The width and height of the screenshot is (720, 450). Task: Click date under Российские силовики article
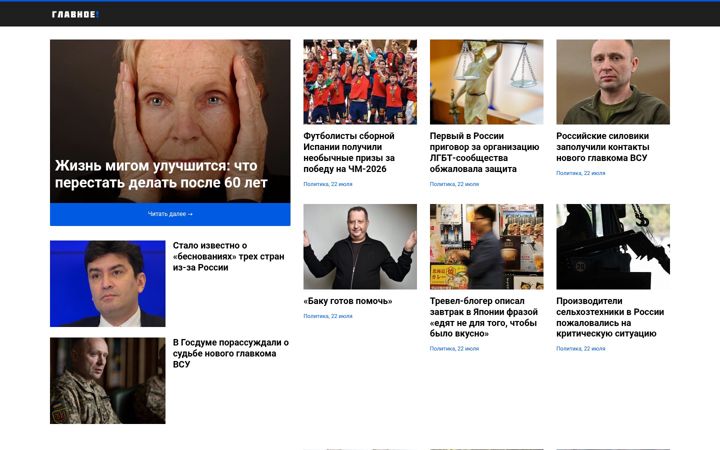(x=580, y=173)
